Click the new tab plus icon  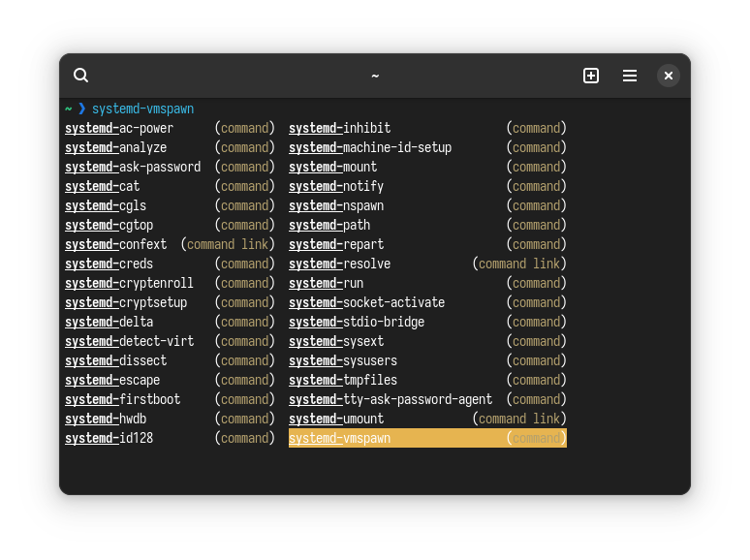click(x=591, y=76)
